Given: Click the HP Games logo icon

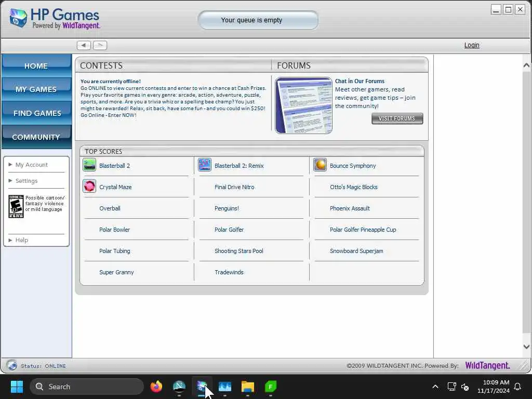Looking at the screenshot, I should coord(18,18).
